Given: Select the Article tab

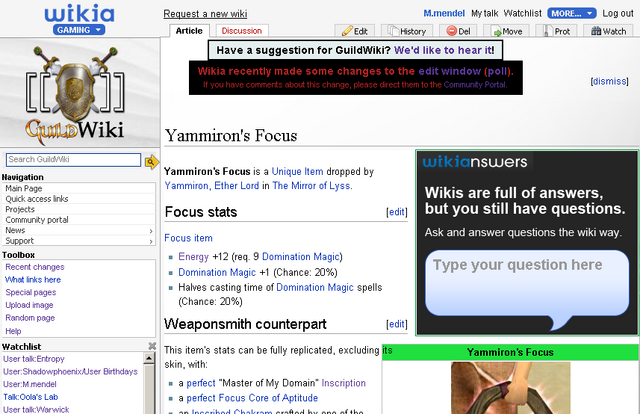Looking at the screenshot, I should 189,31.
